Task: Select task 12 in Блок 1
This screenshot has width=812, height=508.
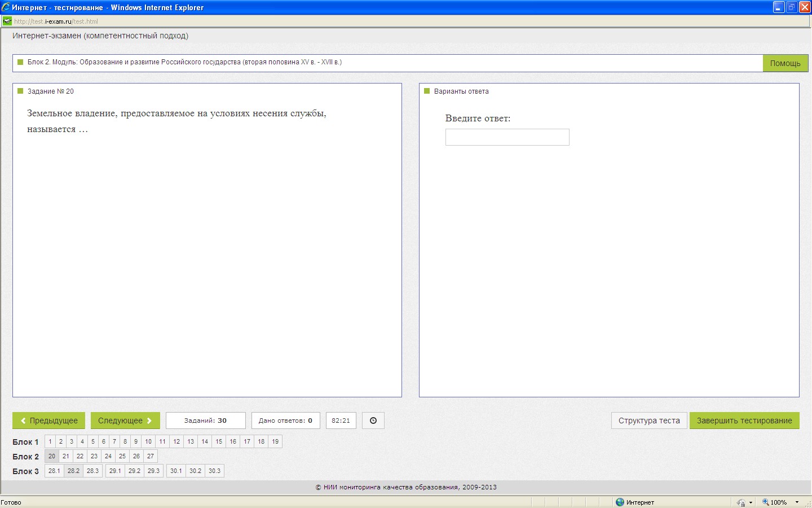Action: [x=176, y=441]
